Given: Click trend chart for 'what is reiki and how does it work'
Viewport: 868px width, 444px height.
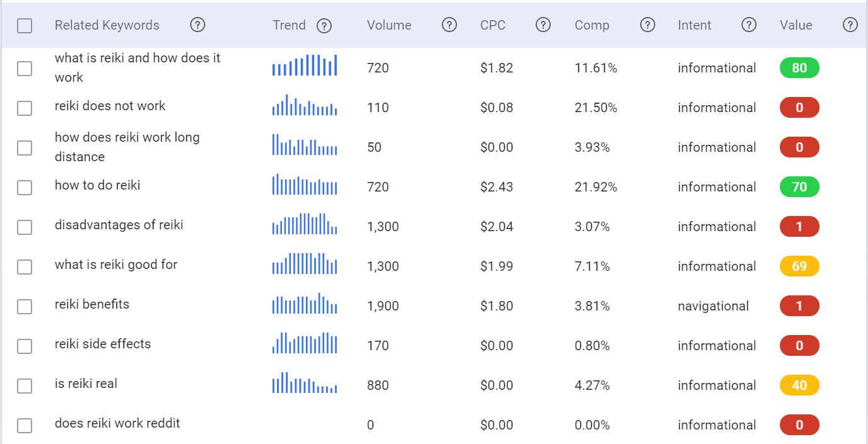Looking at the screenshot, I should [x=305, y=65].
